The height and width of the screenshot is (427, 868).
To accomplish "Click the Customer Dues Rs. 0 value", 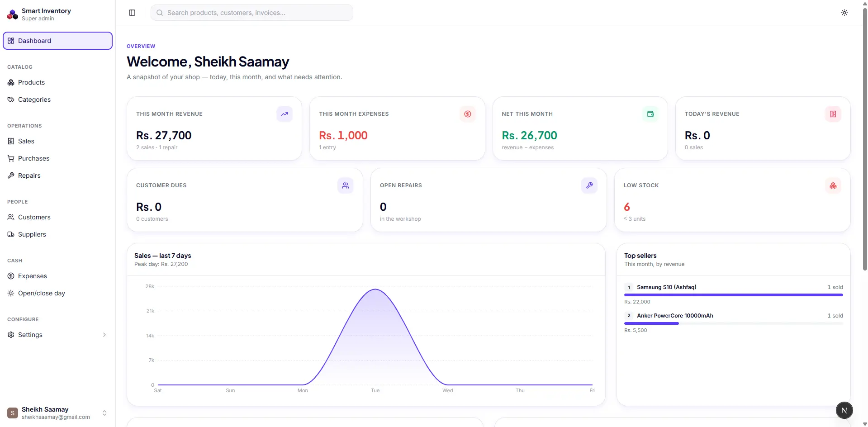I will pos(149,207).
